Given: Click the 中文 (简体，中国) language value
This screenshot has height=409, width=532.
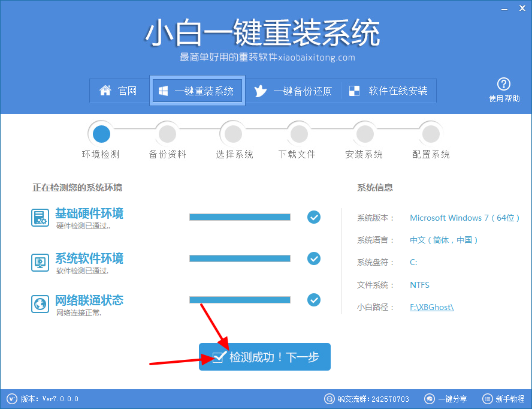Looking at the screenshot, I should click(444, 240).
